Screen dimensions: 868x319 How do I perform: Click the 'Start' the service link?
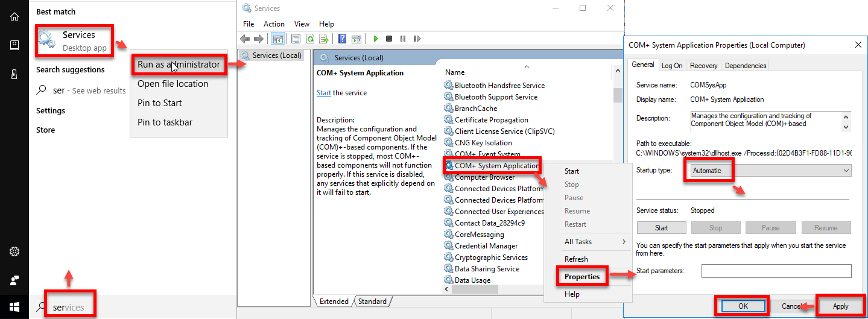pos(324,93)
